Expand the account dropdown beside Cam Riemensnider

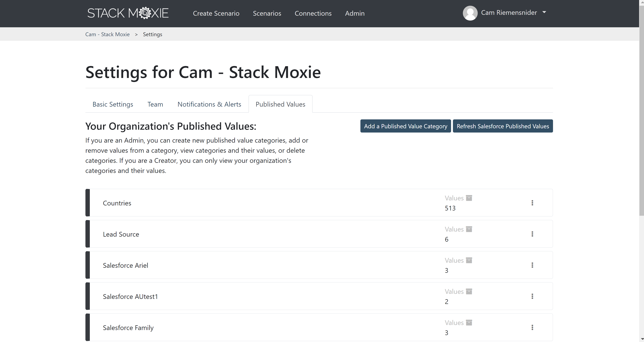[544, 12]
